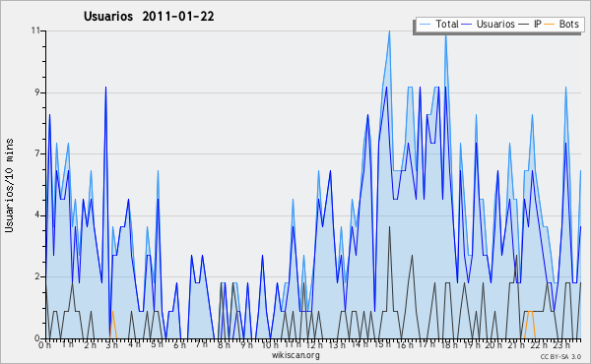Click the x-axis label '10 h'
This screenshot has height=364, width=591.
pyautogui.click(x=270, y=345)
